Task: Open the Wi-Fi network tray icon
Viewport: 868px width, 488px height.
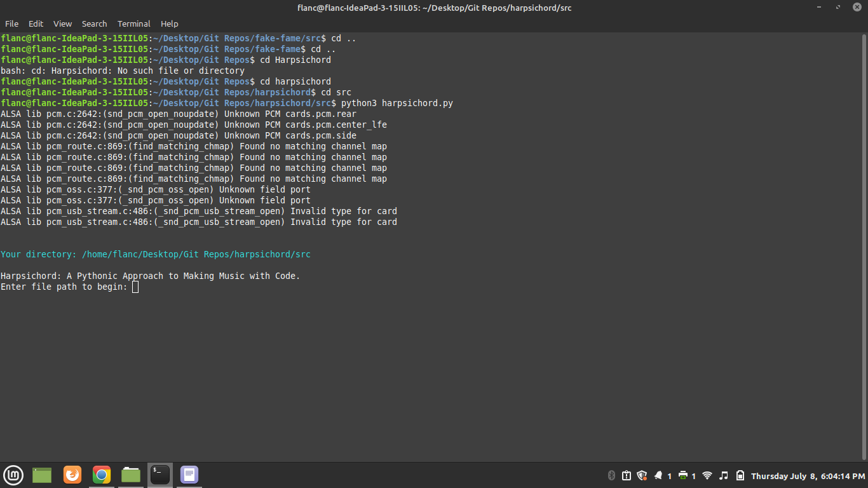Action: click(x=707, y=475)
